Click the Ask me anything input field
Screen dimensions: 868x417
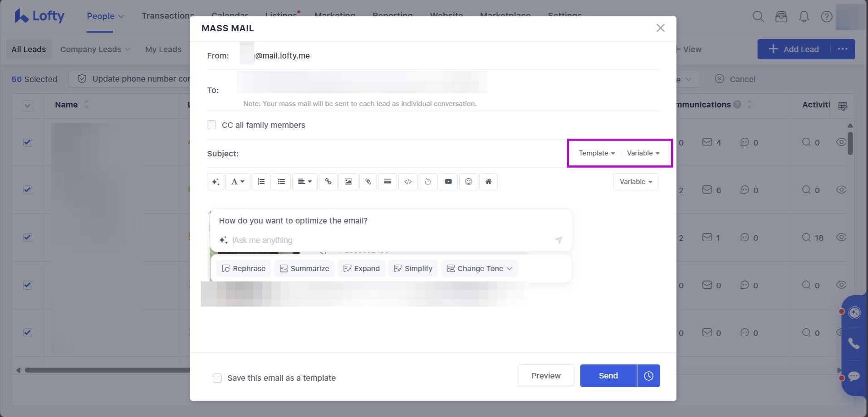pyautogui.click(x=390, y=240)
